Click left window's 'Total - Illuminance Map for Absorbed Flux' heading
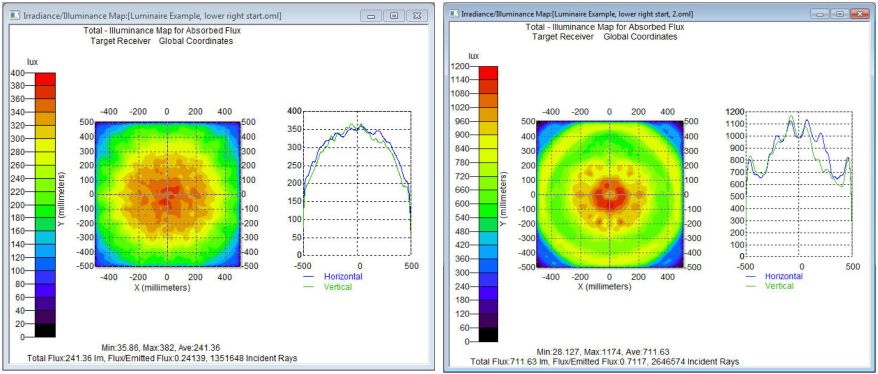 (x=161, y=31)
